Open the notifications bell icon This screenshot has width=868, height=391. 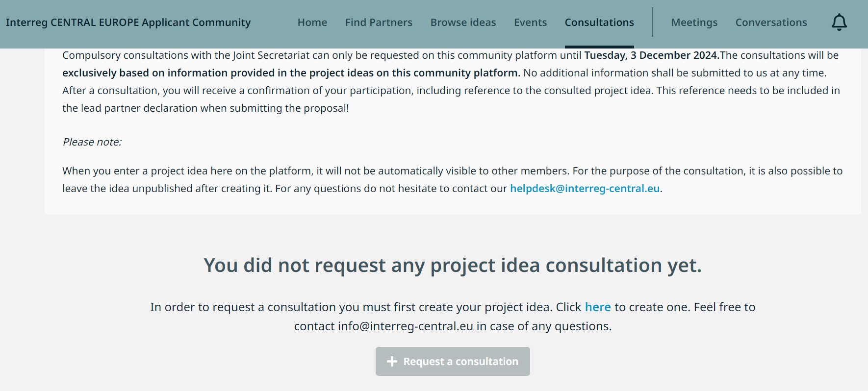point(839,22)
